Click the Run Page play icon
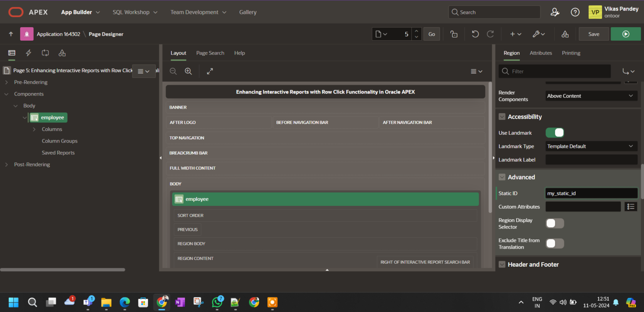 click(626, 34)
